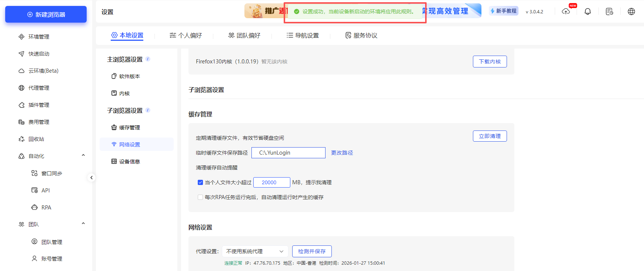
Task: Click the 更改路径 link
Action: (x=342, y=153)
